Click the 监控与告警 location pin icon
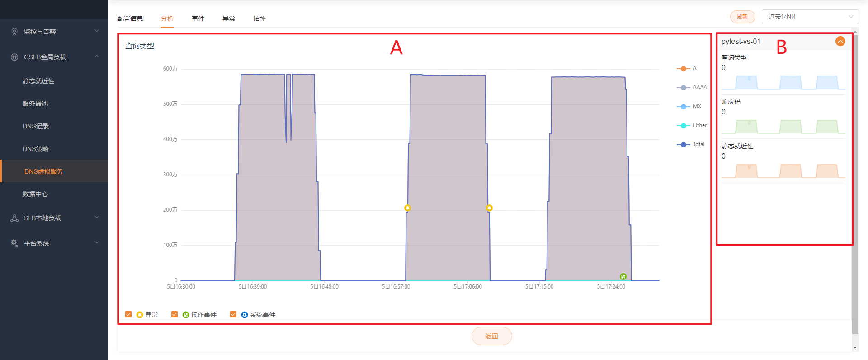 click(x=14, y=32)
